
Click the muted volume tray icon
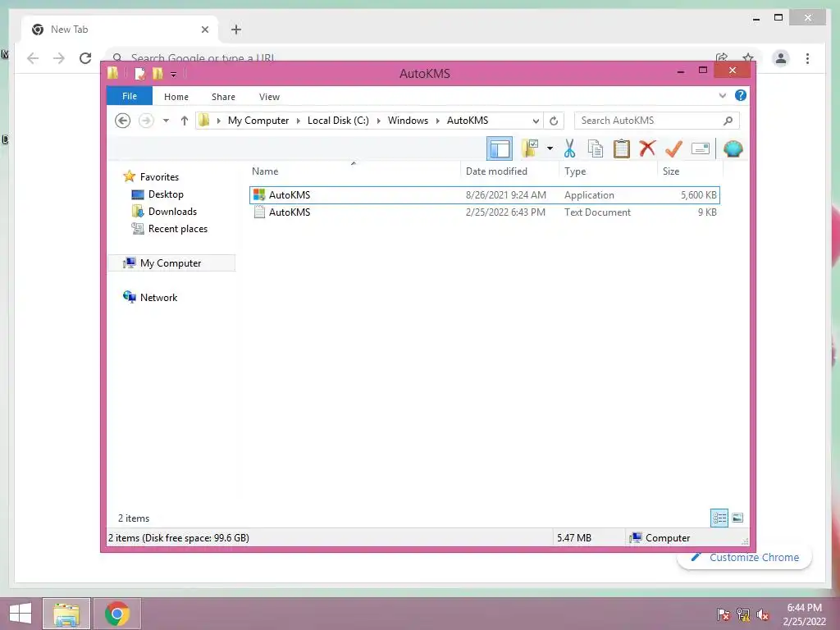pos(763,614)
